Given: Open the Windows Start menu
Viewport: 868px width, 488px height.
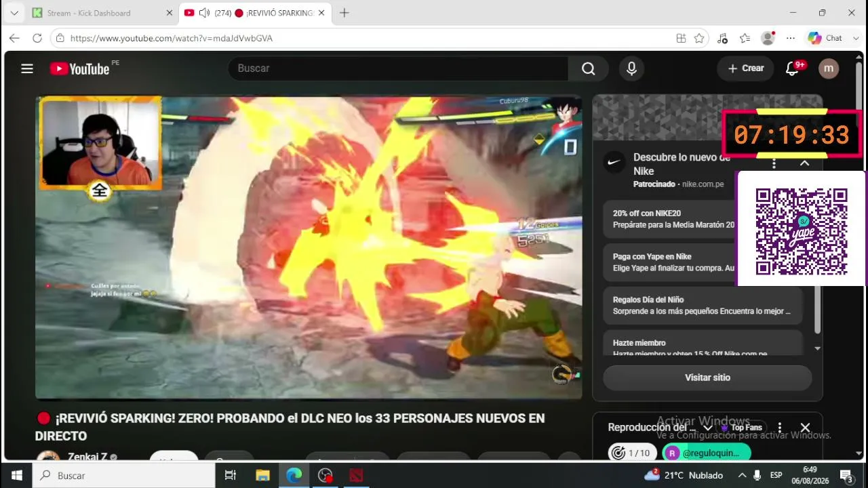Looking at the screenshot, I should (16, 475).
